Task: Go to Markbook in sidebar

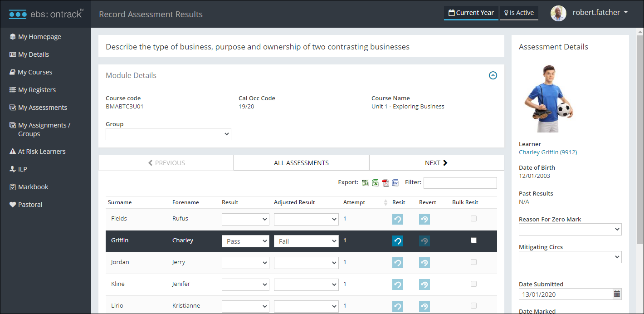Action: [x=33, y=187]
